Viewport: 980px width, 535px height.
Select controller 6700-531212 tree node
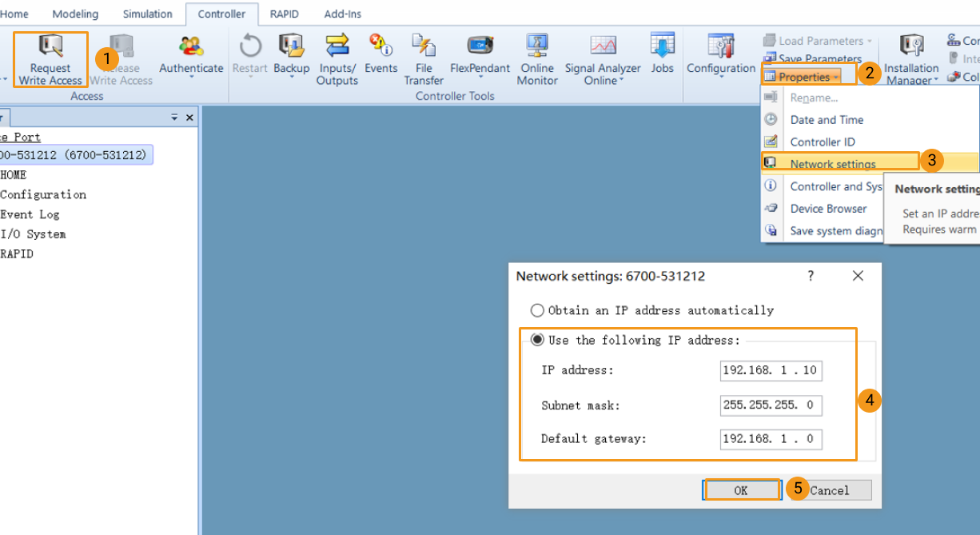pyautogui.click(x=75, y=155)
